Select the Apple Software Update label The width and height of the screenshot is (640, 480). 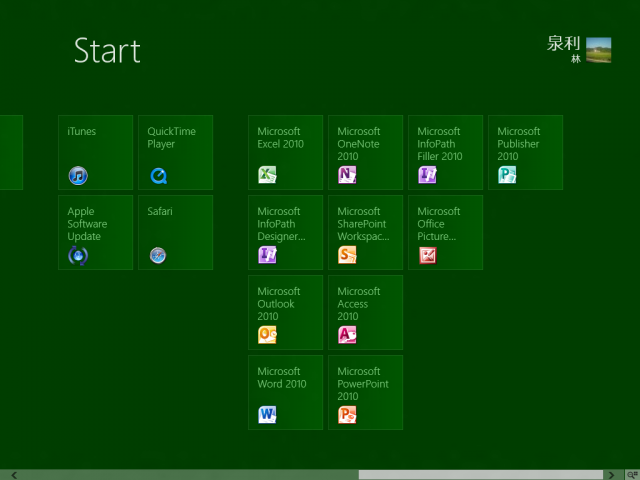[87, 224]
